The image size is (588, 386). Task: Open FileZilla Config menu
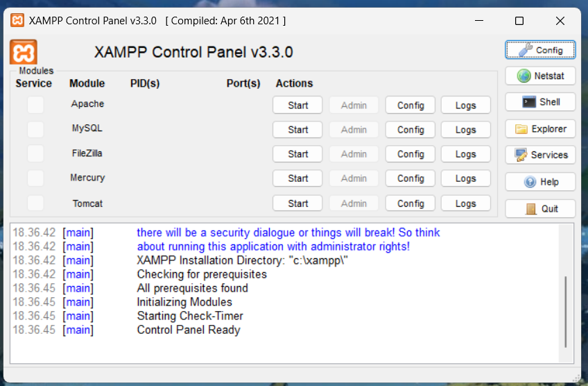coord(410,154)
